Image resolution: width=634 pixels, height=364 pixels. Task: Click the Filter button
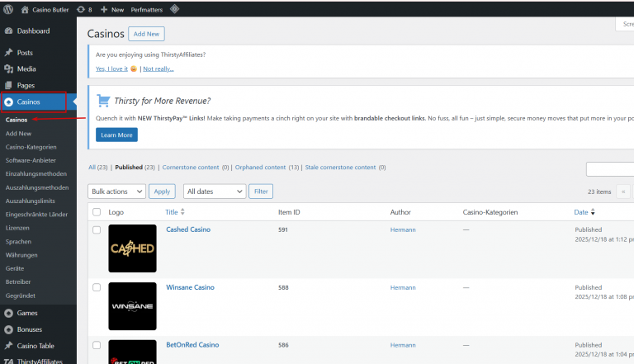261,191
